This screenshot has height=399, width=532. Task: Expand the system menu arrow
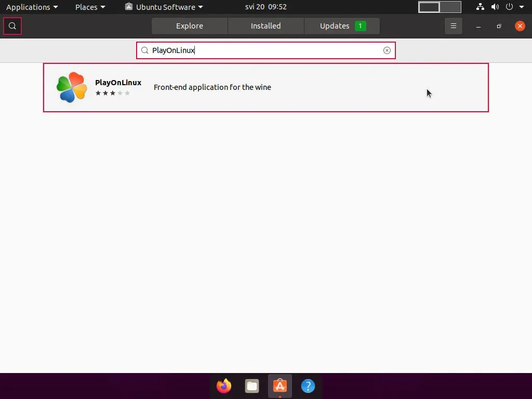[522, 7]
